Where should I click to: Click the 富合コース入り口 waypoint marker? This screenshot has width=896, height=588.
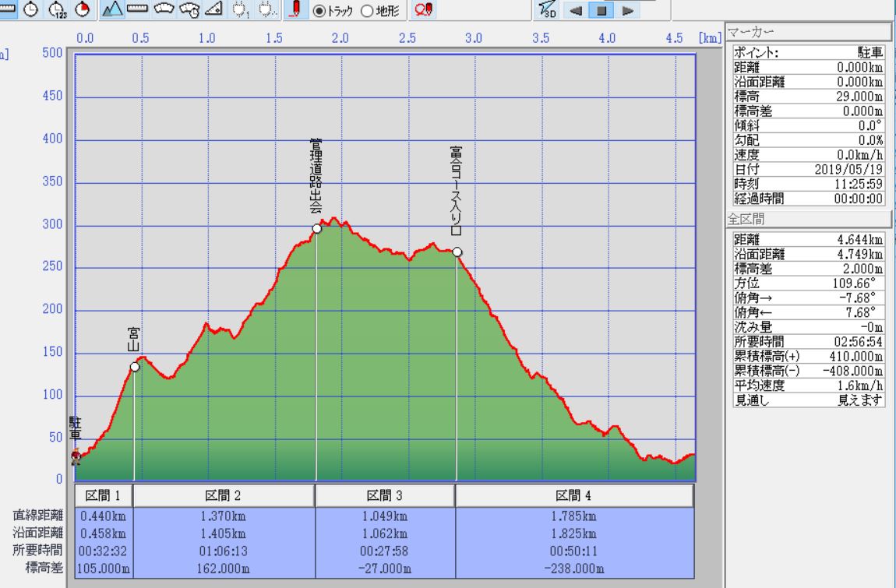(457, 252)
